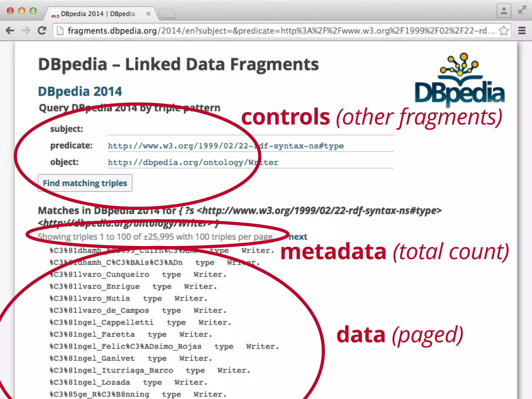Open the %C3%81lvaro_de_Campos subject link
Screen dimensions: 532x399
[x=99, y=310]
